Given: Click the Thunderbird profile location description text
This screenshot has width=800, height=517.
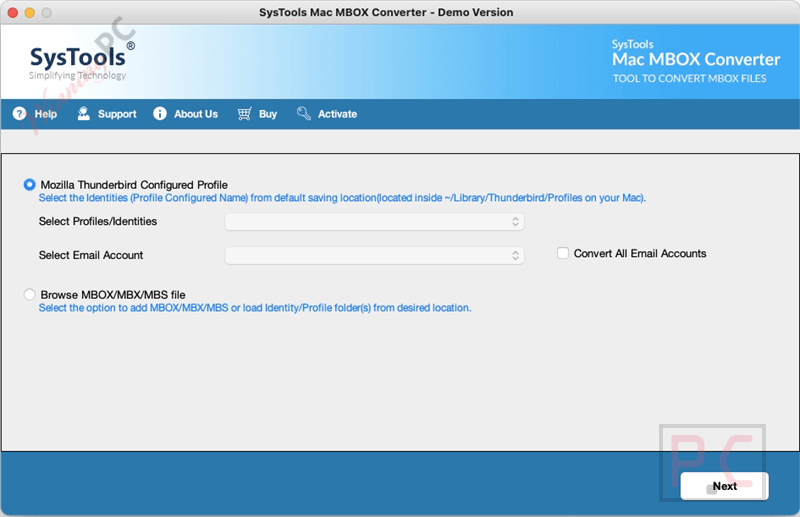Looking at the screenshot, I should click(342, 198).
